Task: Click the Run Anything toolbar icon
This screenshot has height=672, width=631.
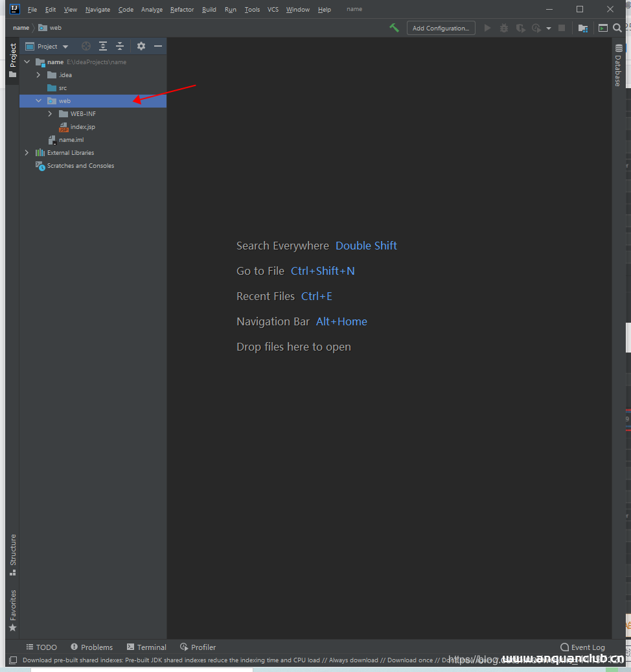Action: [602, 28]
